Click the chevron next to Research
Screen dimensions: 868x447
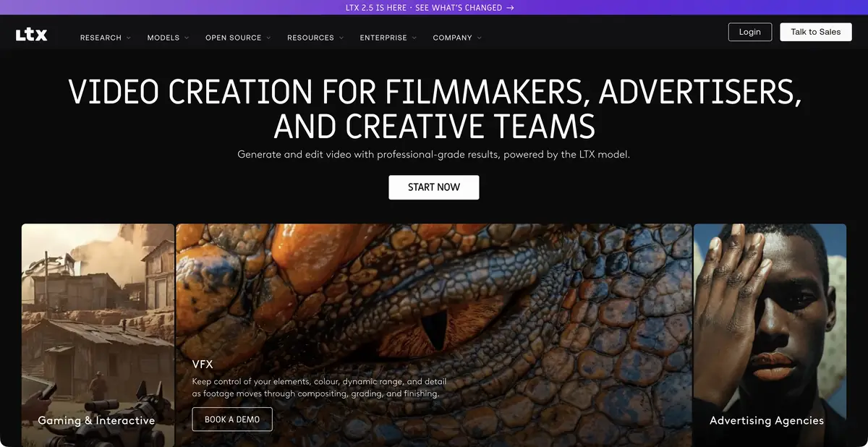click(x=129, y=38)
